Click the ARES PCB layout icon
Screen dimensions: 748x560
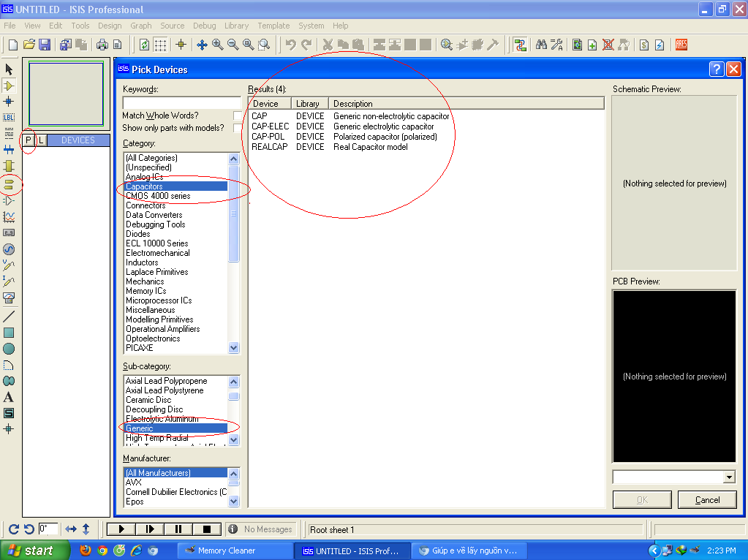click(681, 45)
